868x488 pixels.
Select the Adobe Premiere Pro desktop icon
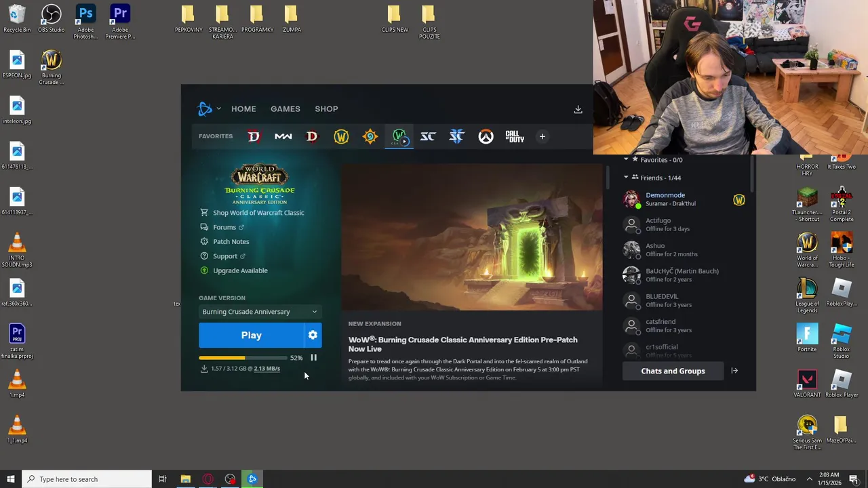(x=120, y=22)
